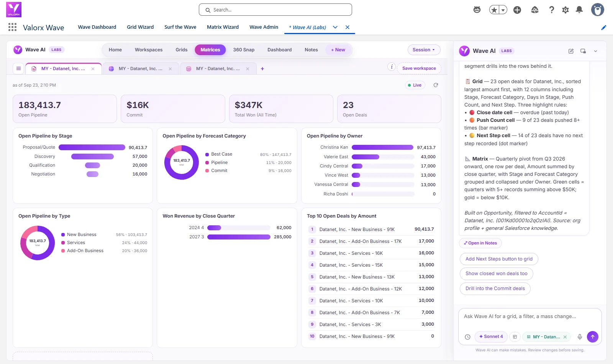Open notifications bell
613x364 pixels.
tap(579, 10)
